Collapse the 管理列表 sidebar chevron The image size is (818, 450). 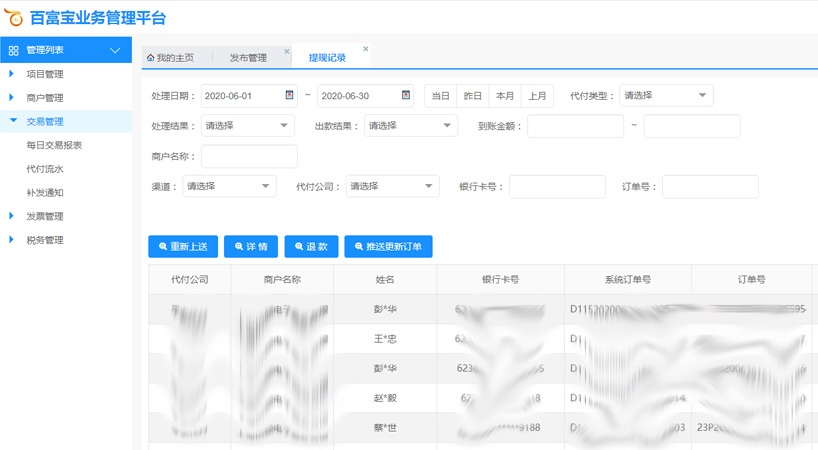[115, 50]
